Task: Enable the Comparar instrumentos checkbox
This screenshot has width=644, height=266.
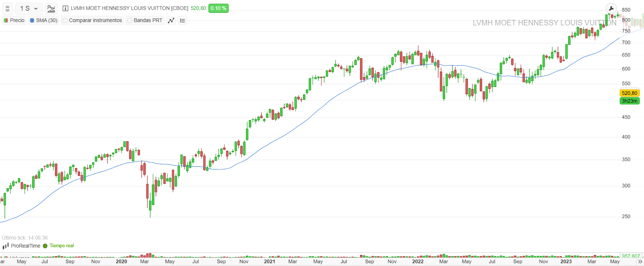Action: coord(65,20)
